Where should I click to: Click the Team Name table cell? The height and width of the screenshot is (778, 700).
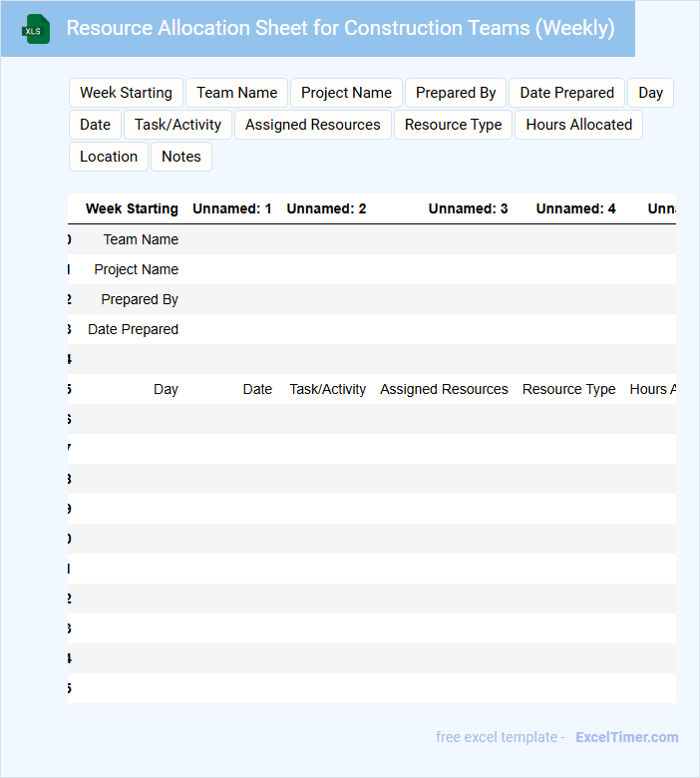click(x=141, y=239)
